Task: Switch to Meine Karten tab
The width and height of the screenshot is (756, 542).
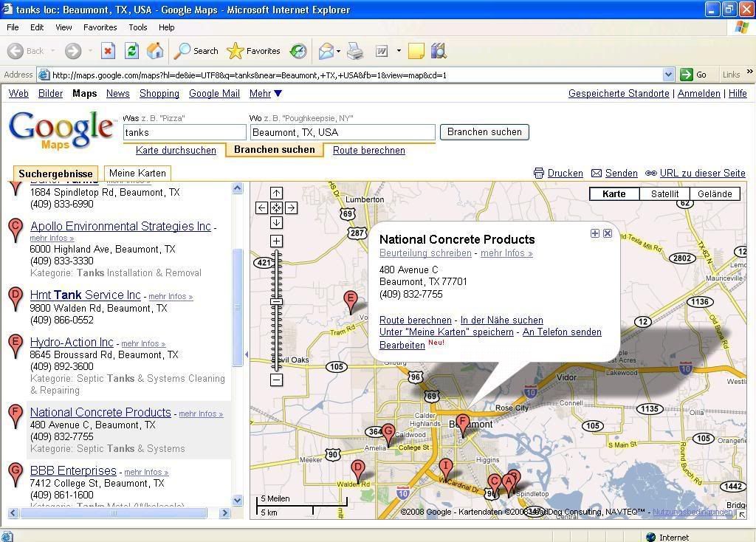Action: click(137, 173)
